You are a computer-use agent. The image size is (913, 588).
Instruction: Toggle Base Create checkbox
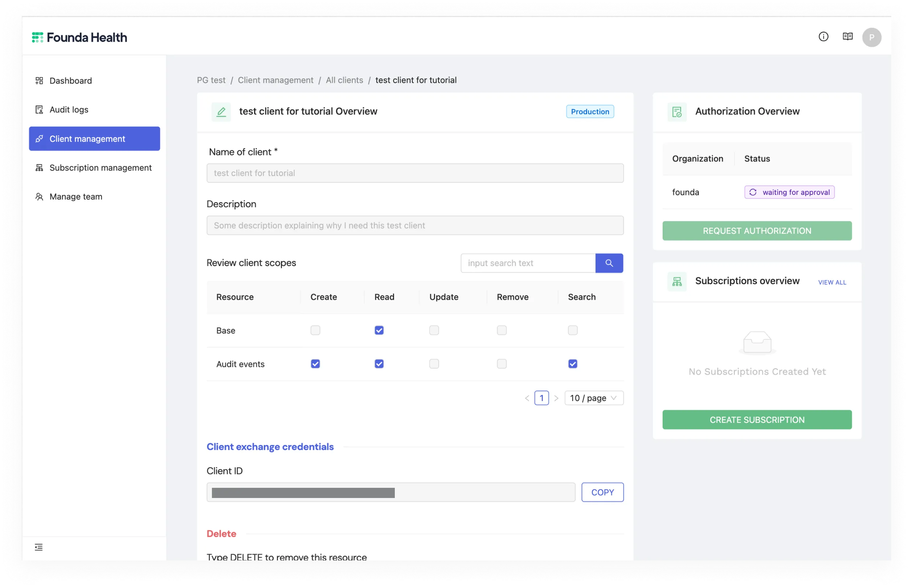click(x=315, y=330)
